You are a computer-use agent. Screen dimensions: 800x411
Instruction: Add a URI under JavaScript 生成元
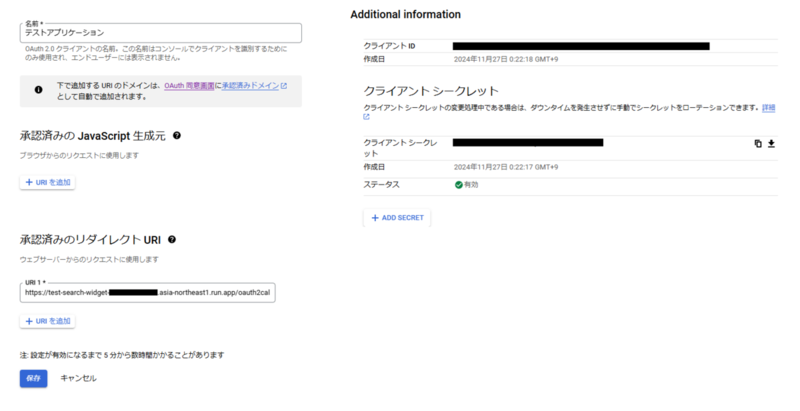point(47,182)
